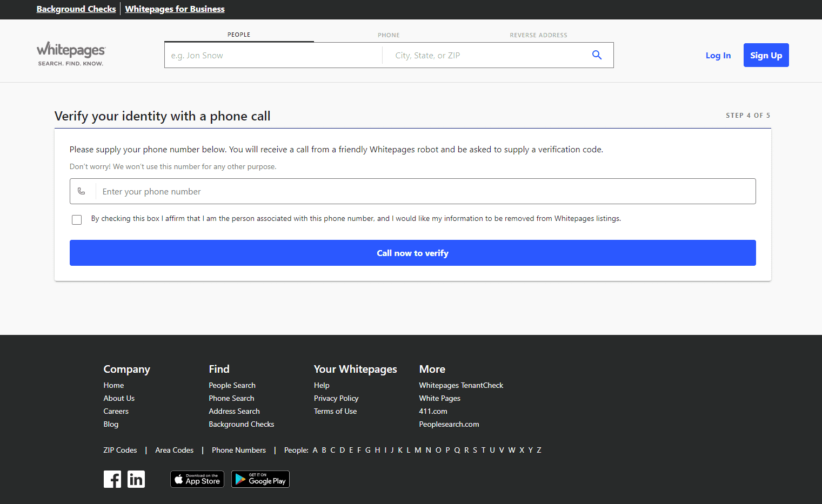Switch to the Phone search tab
Image resolution: width=822 pixels, height=504 pixels.
click(x=389, y=35)
